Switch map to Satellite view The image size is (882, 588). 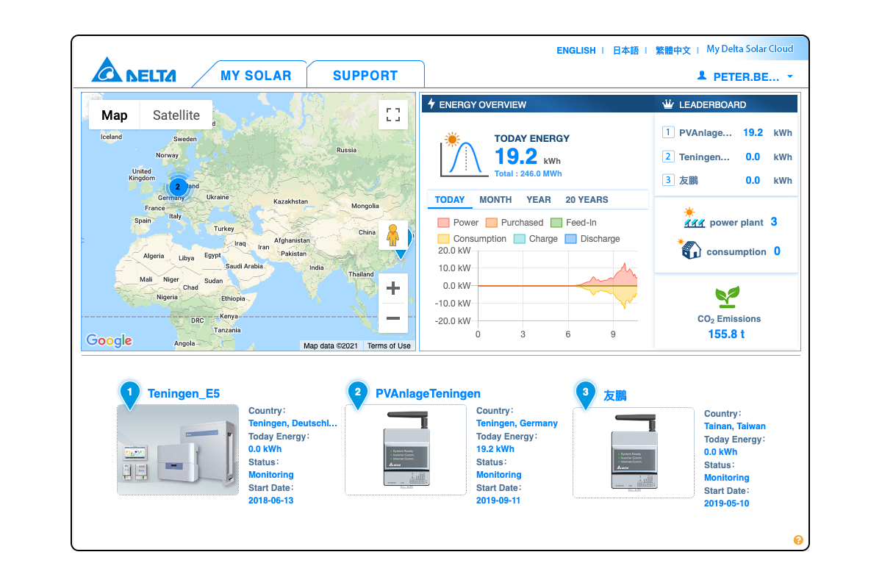(x=176, y=115)
